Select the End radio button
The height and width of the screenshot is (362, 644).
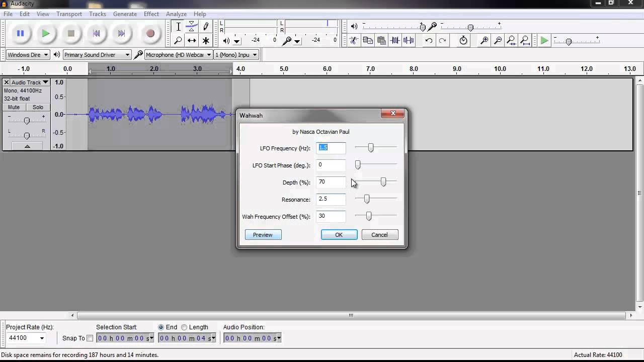pyautogui.click(x=161, y=327)
